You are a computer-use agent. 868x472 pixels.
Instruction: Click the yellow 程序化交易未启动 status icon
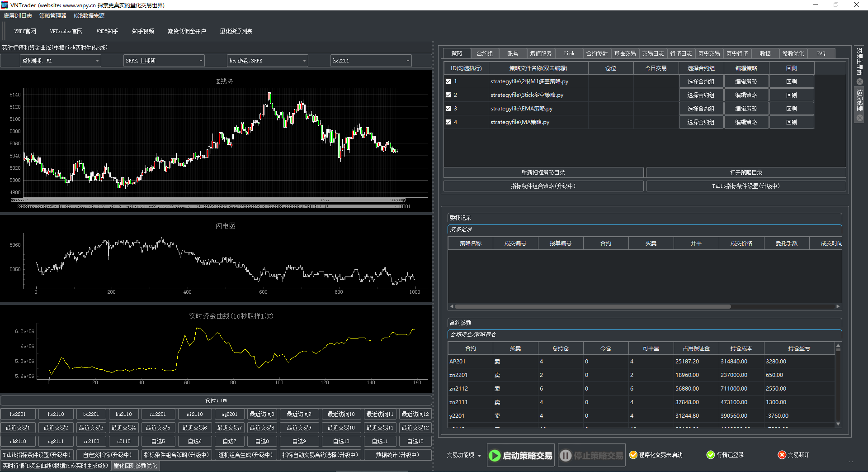(x=633, y=455)
